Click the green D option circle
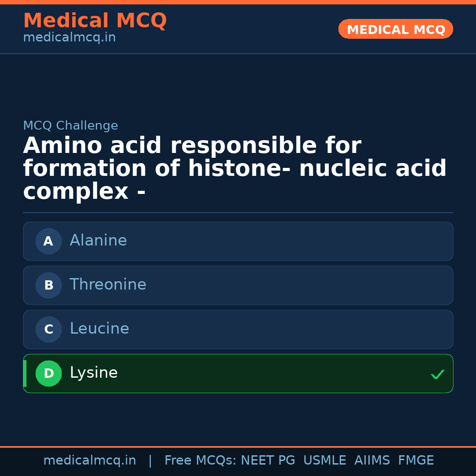Screen dimensions: 476x476 point(48,373)
